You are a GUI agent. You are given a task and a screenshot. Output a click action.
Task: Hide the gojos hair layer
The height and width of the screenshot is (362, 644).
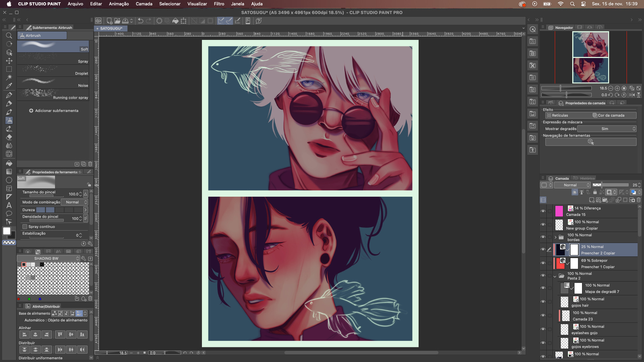pyautogui.click(x=543, y=302)
